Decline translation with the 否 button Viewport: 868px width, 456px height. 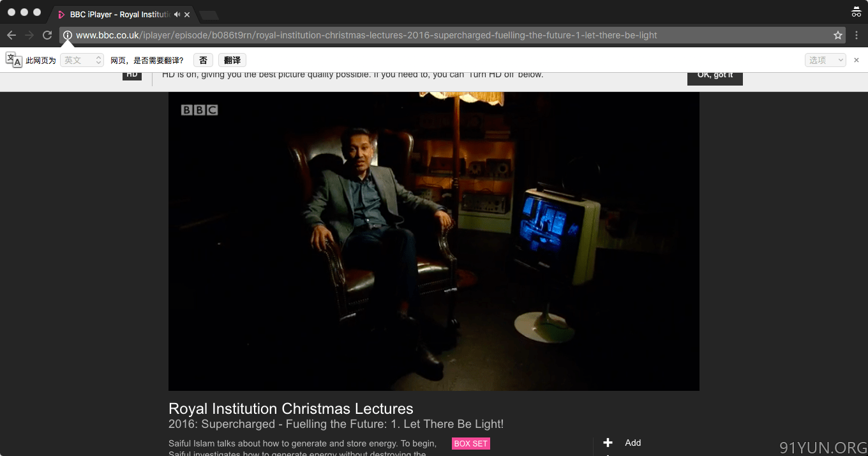click(x=203, y=60)
